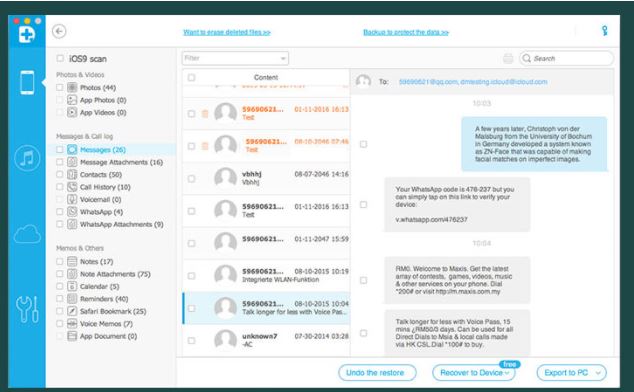Click the printer icon near search
The image size is (634, 392).
pos(508,58)
